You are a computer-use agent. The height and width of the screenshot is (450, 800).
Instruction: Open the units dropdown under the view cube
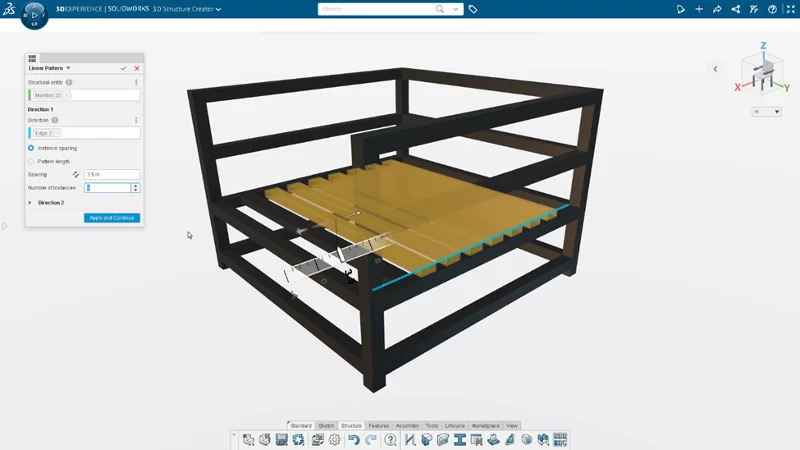click(x=766, y=111)
